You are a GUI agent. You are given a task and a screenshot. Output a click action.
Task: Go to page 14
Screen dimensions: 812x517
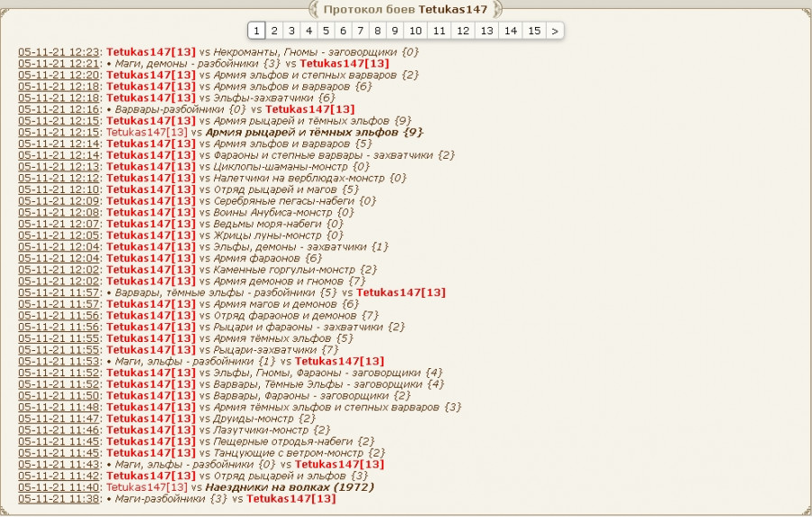[x=511, y=31]
